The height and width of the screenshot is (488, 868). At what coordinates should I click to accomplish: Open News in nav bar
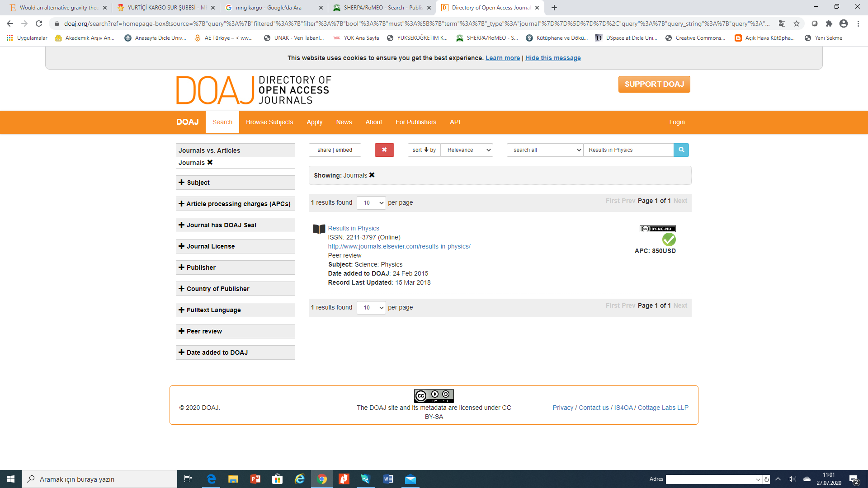pyautogui.click(x=344, y=122)
